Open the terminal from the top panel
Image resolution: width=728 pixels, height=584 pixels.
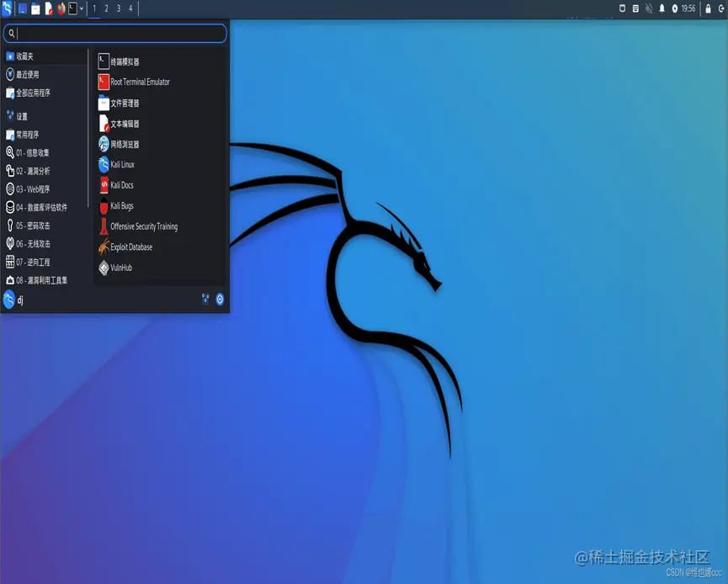click(73, 8)
